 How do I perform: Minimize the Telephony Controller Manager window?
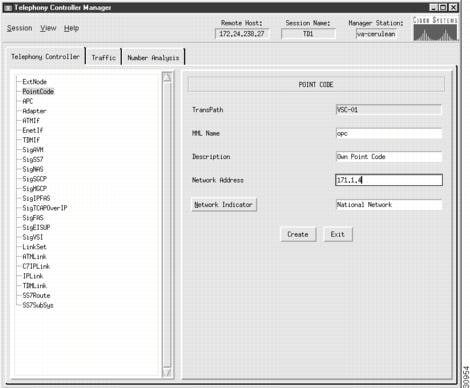tap(433, 7)
